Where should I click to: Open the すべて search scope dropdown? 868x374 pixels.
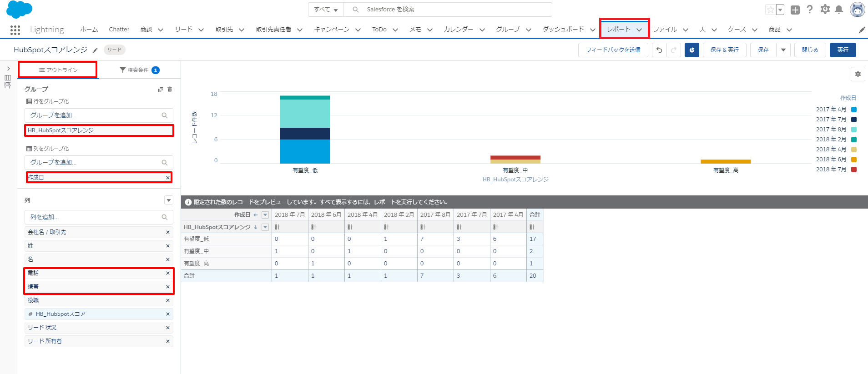click(326, 10)
